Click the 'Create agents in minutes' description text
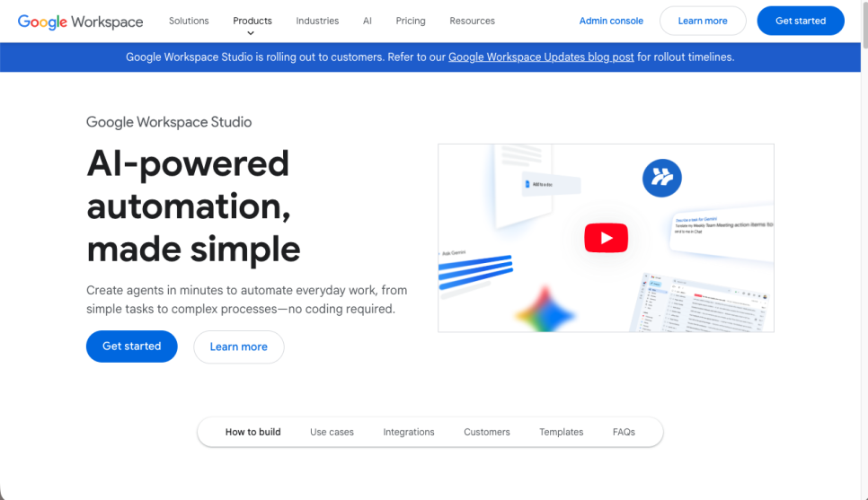The image size is (868, 500). [247, 299]
